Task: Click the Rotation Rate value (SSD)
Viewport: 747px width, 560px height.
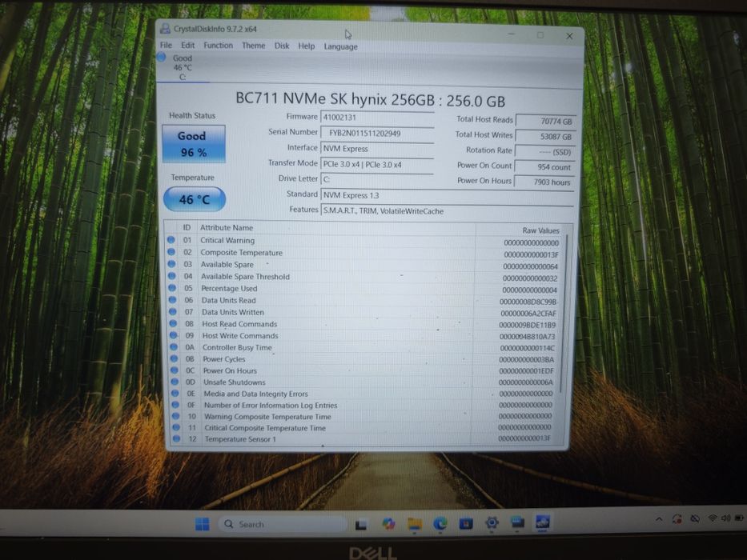Action: click(x=545, y=152)
